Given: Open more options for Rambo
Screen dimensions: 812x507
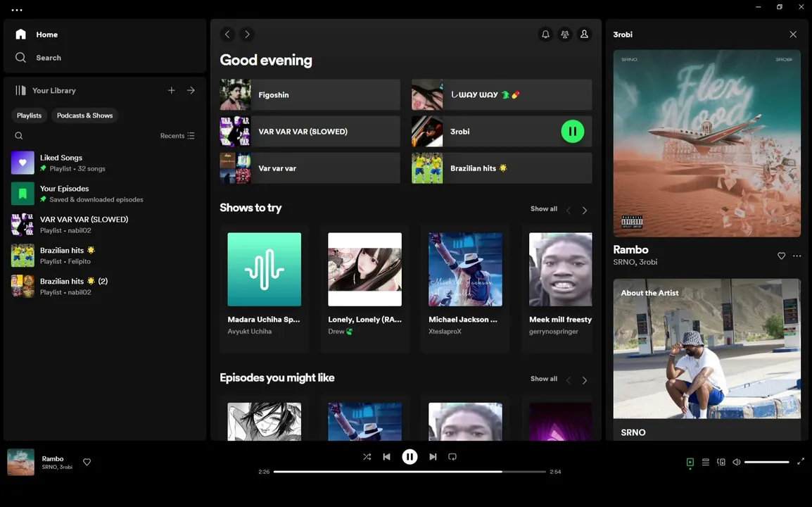Looking at the screenshot, I should pyautogui.click(x=797, y=256).
